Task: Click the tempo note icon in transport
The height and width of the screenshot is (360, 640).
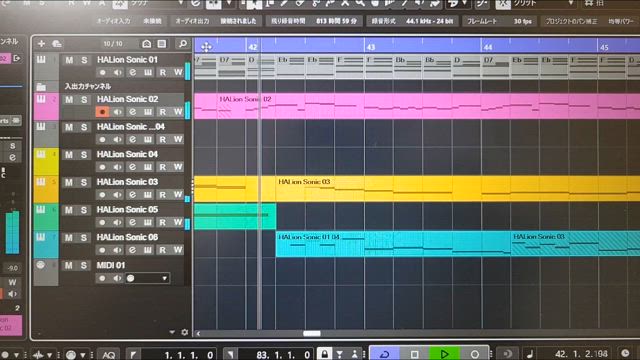Action: click(529, 354)
